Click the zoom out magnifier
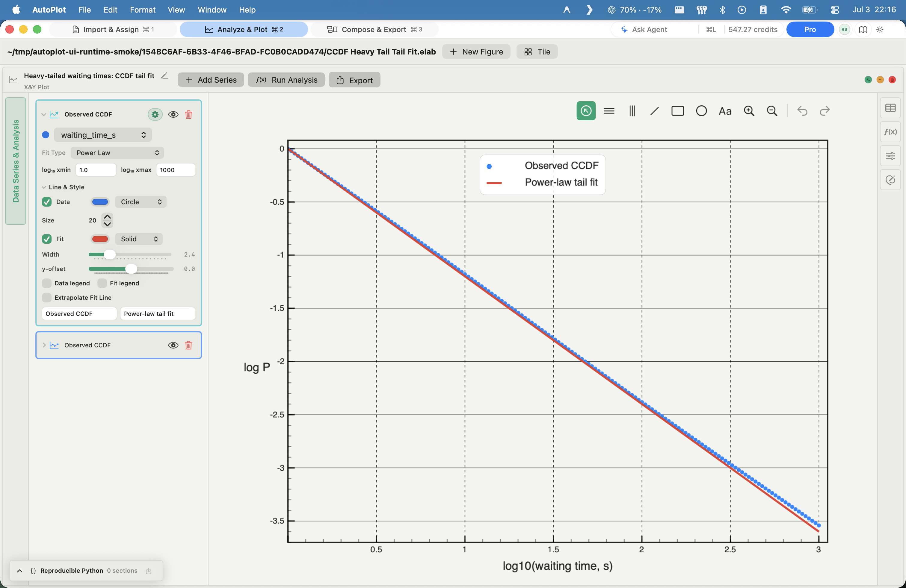Image resolution: width=906 pixels, height=588 pixels. [771, 111]
